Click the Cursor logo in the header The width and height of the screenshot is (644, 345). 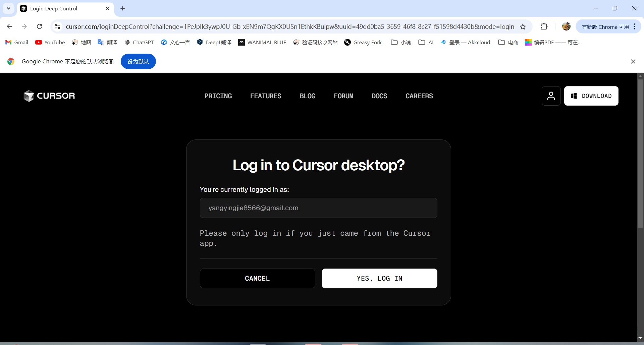tap(49, 96)
